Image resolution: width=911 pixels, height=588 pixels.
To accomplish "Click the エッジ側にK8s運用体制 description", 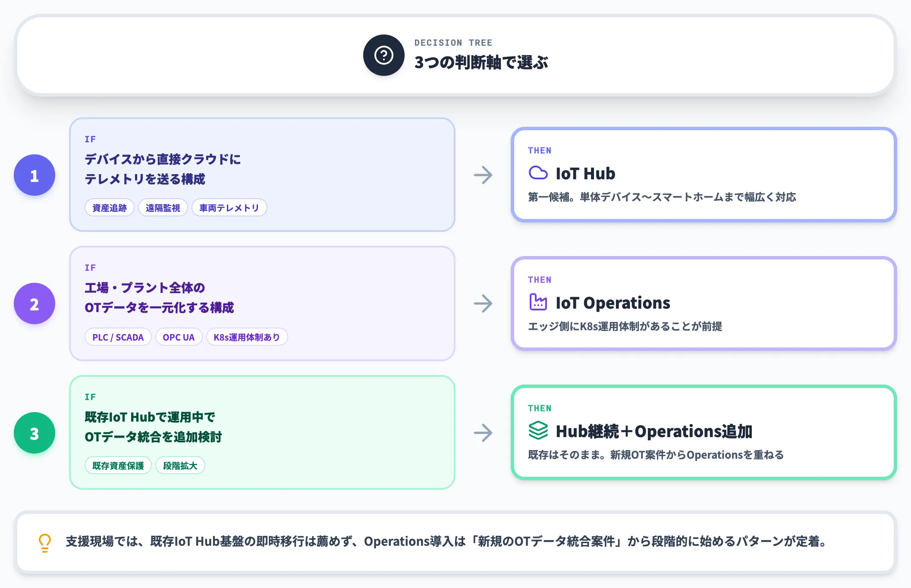I will point(625,326).
